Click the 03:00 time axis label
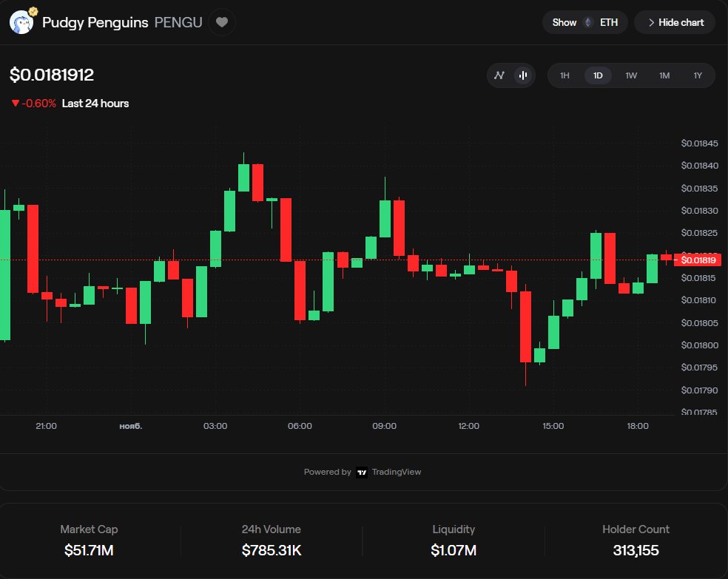Viewport: 728px width, 579px height. pos(215,426)
